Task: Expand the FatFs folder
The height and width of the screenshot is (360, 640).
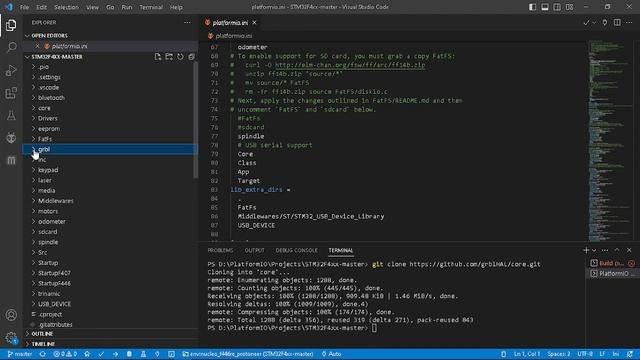Action: (x=110, y=139)
